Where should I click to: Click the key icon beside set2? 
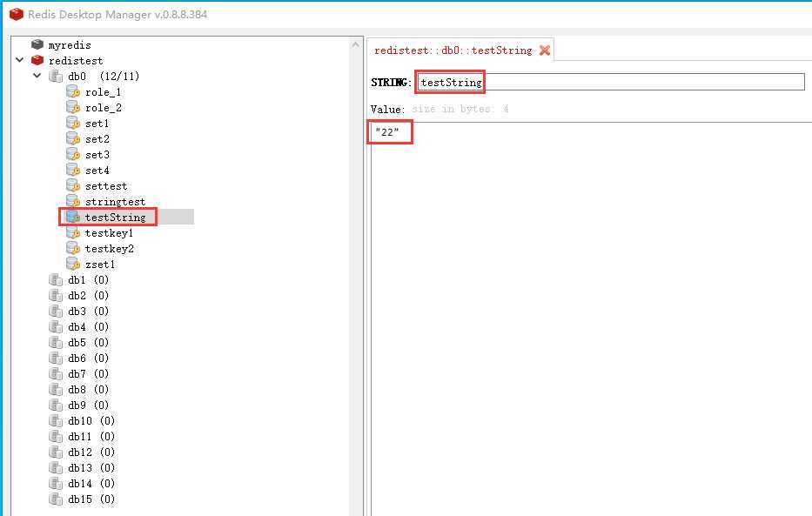(73, 138)
